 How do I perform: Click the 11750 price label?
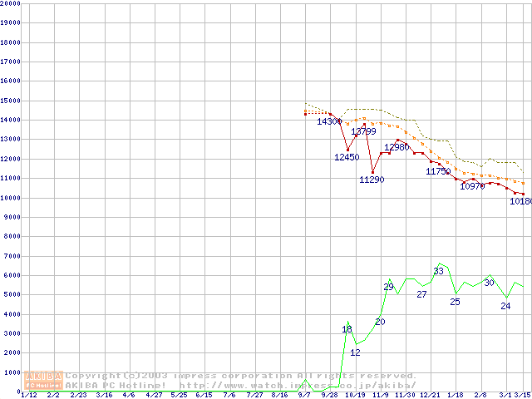(438, 171)
